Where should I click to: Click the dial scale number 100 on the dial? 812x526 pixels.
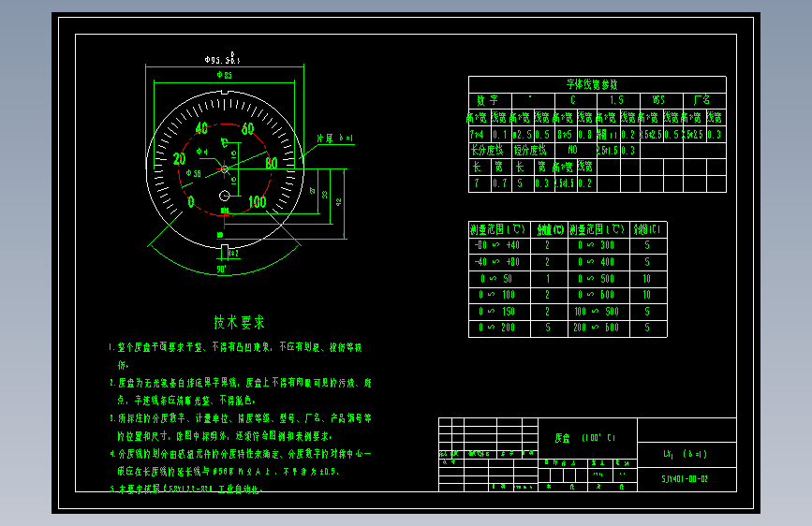258,202
